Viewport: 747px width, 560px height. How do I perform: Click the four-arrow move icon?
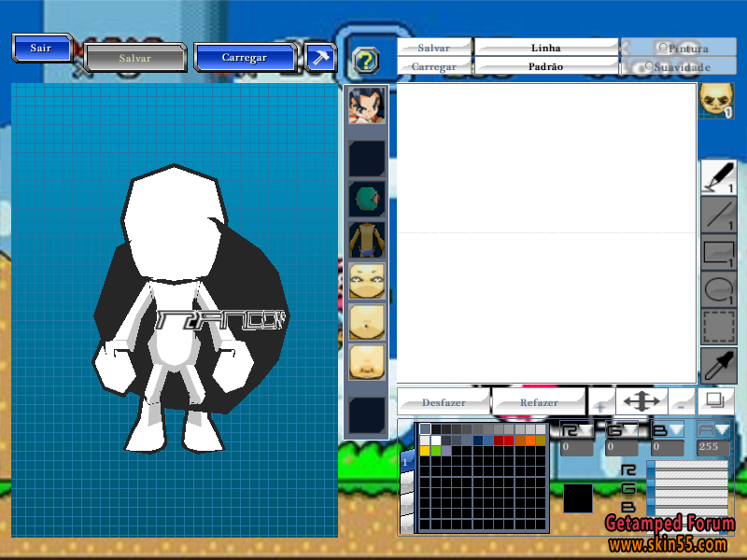point(641,401)
